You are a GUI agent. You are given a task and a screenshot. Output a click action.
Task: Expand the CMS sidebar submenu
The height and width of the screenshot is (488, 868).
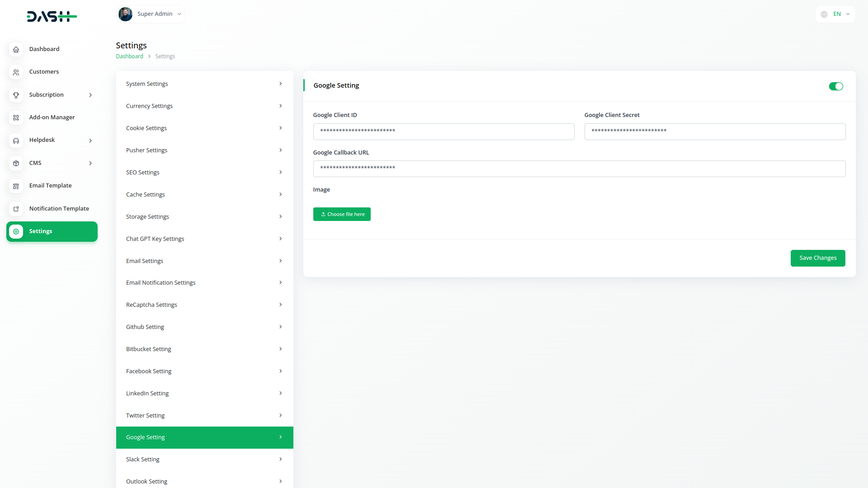coord(90,163)
